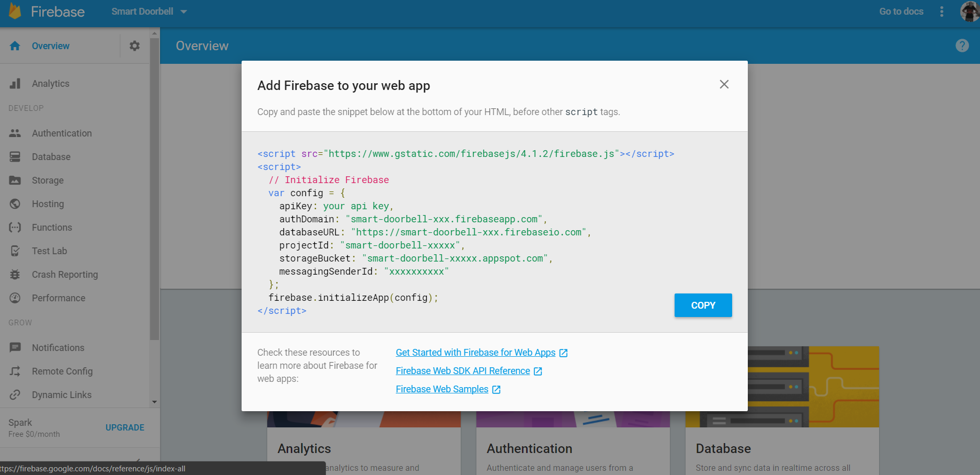Open Dynamic Links in the sidebar
This screenshot has width=980, height=475.
click(x=62, y=395)
